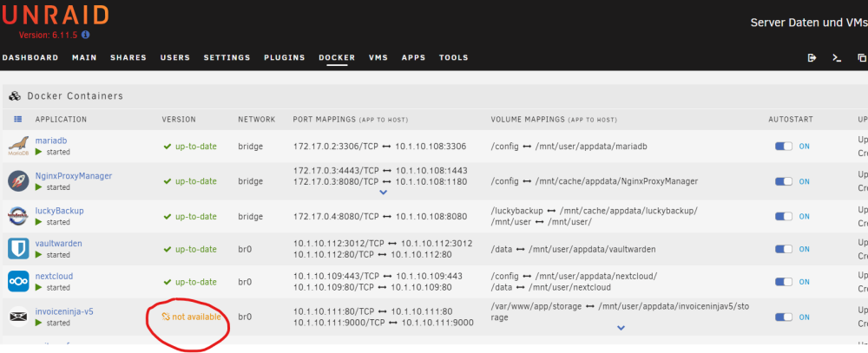Viewport: 868px width, 353px height.
Task: Toggle nextcloud autostart switch
Action: point(783,282)
